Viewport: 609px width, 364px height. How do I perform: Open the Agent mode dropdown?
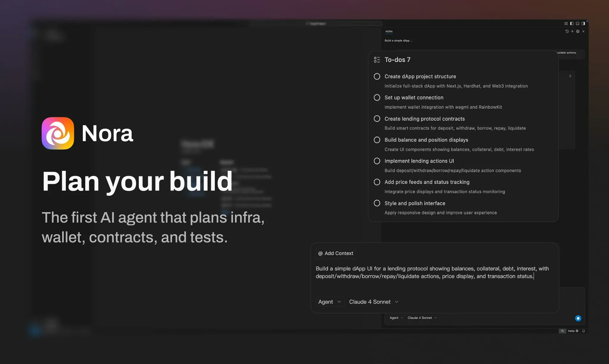[329, 302]
